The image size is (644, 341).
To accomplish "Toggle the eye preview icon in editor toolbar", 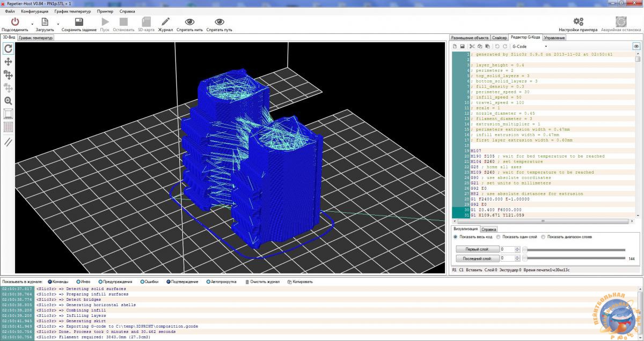I will pos(636,47).
